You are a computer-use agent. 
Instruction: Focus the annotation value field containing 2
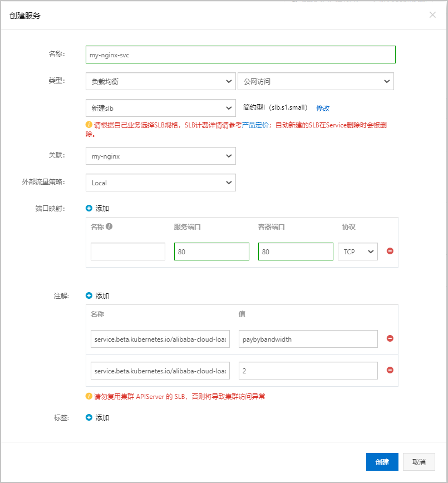point(308,371)
